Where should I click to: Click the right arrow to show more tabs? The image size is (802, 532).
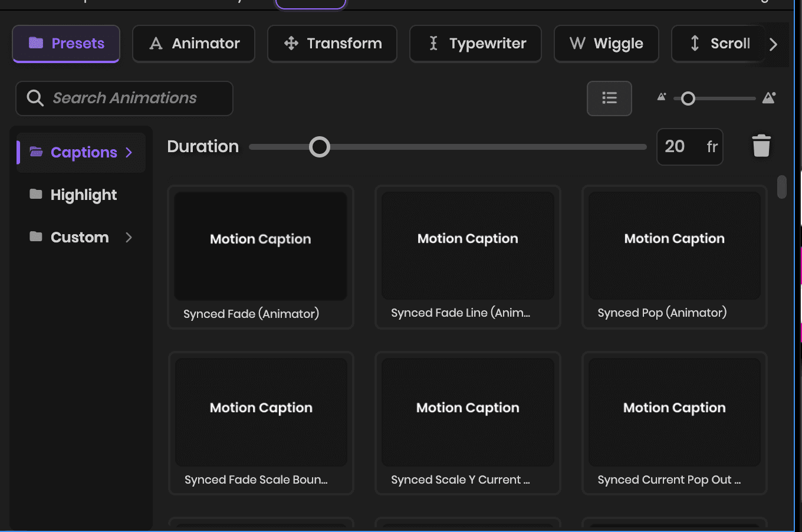774,44
